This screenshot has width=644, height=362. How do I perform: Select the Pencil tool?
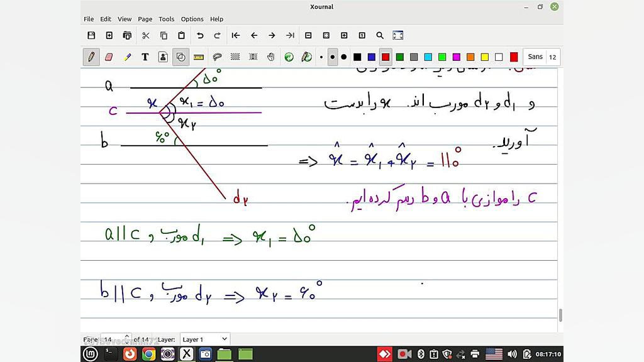point(91,57)
